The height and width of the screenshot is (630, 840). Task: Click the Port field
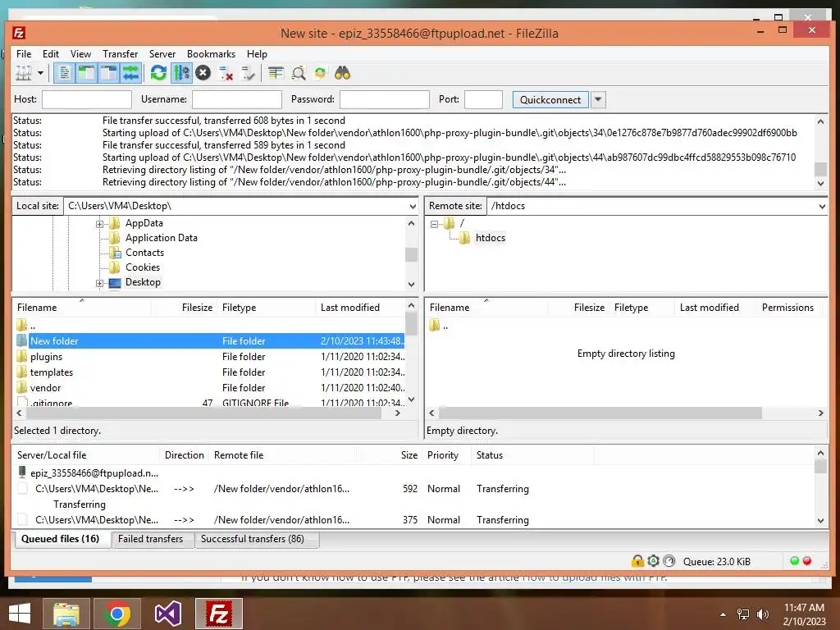(x=483, y=99)
